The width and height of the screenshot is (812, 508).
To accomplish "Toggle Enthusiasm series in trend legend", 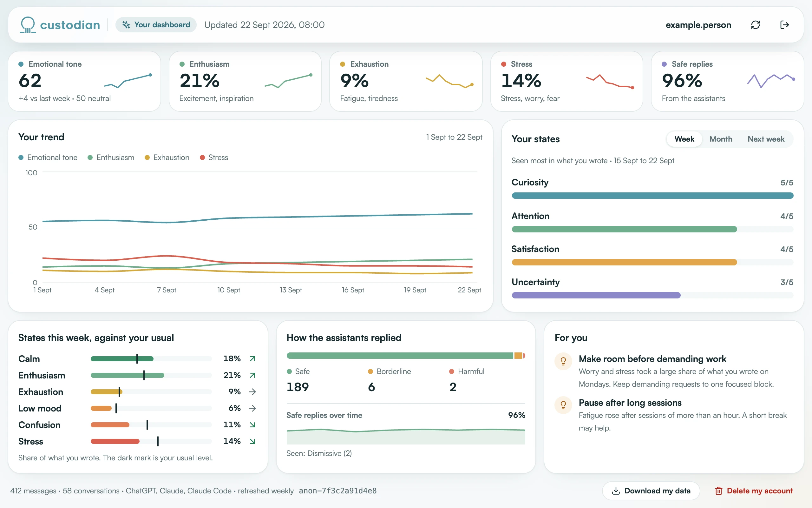I will pos(111,157).
